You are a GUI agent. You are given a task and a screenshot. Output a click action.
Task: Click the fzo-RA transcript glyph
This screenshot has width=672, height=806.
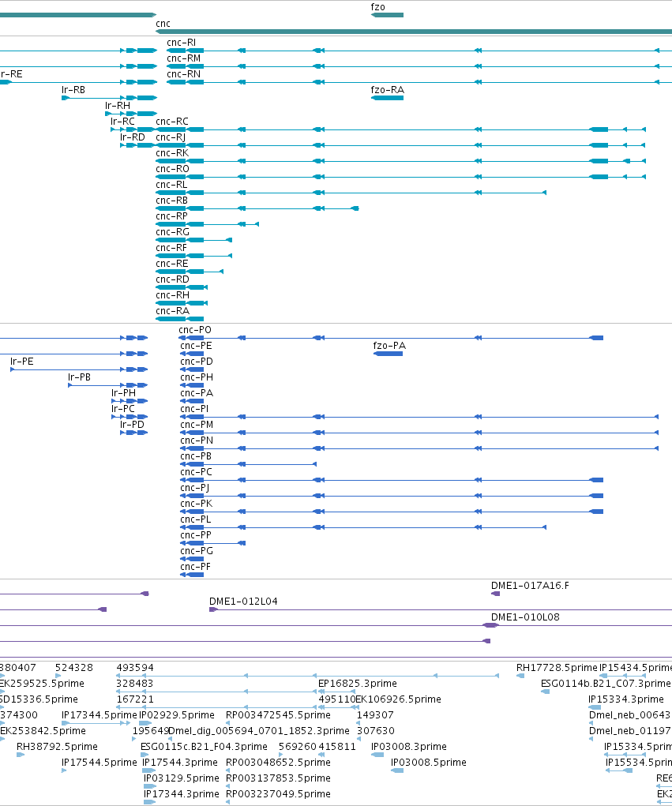[x=387, y=98]
